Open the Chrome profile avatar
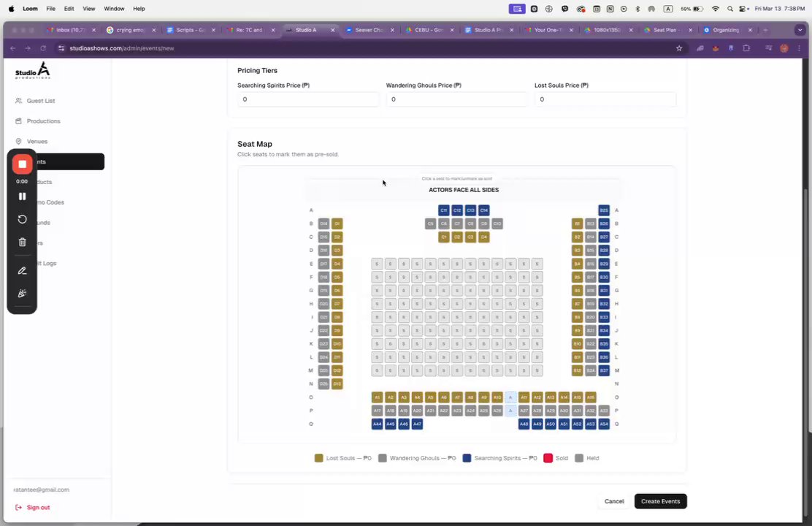The width and height of the screenshot is (812, 526). click(784, 48)
